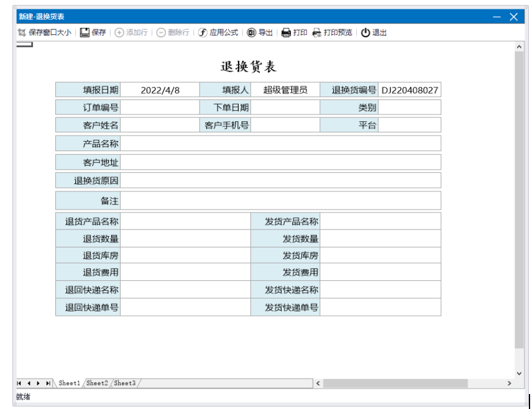This screenshot has width=532, height=409.
Task: Save the form using the floppy disk icon
Action: (85, 32)
